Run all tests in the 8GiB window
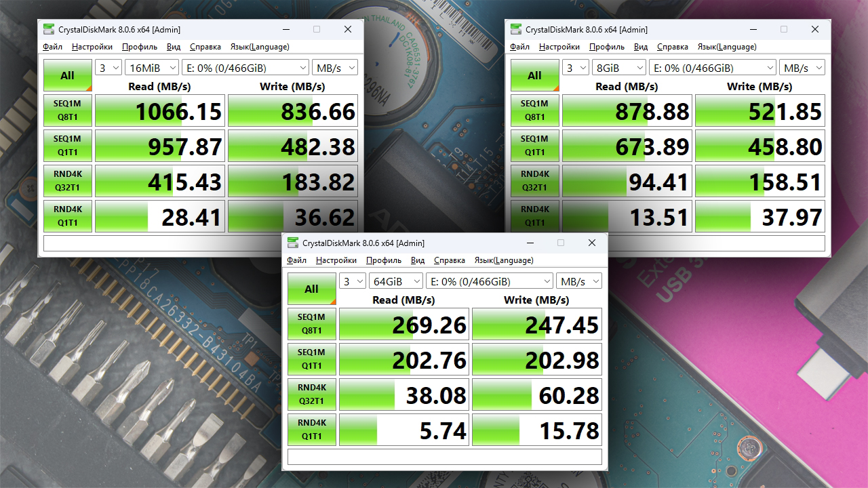 [535, 75]
